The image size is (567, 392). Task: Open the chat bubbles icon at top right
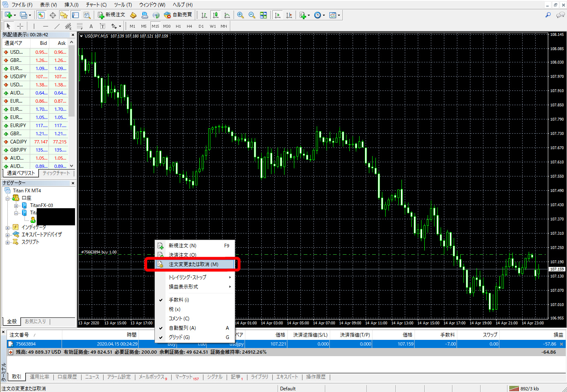coord(560,15)
